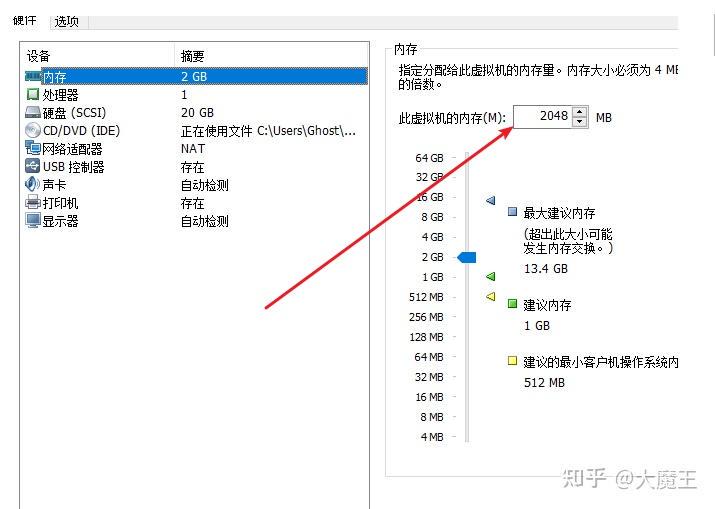Click the 256 MB label on the slider scale

tap(426, 317)
